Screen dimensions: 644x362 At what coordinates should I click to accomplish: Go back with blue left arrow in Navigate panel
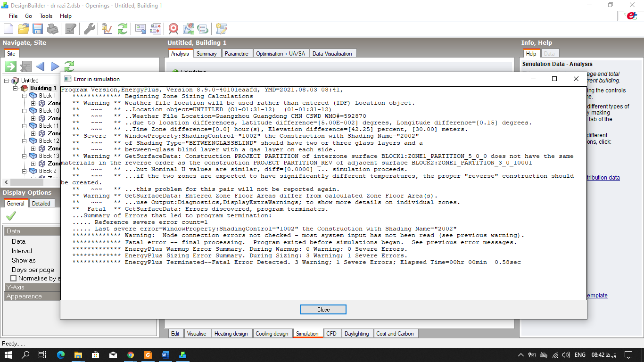tap(40, 66)
